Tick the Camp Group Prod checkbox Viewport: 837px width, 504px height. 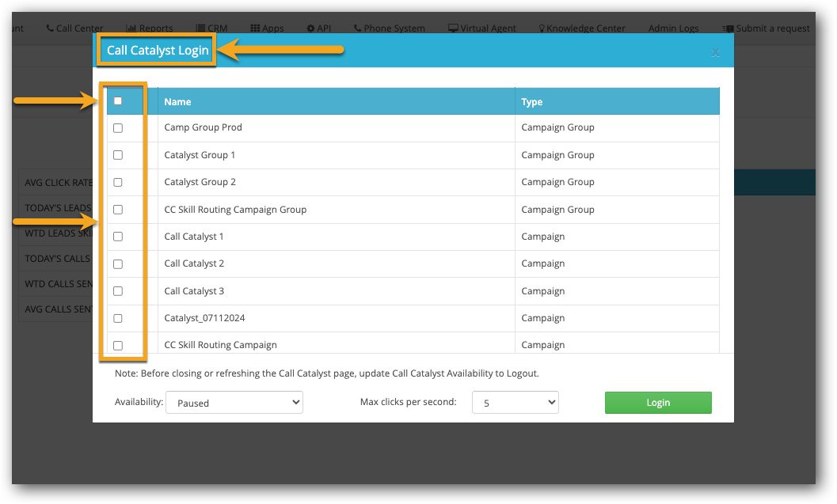(118, 128)
